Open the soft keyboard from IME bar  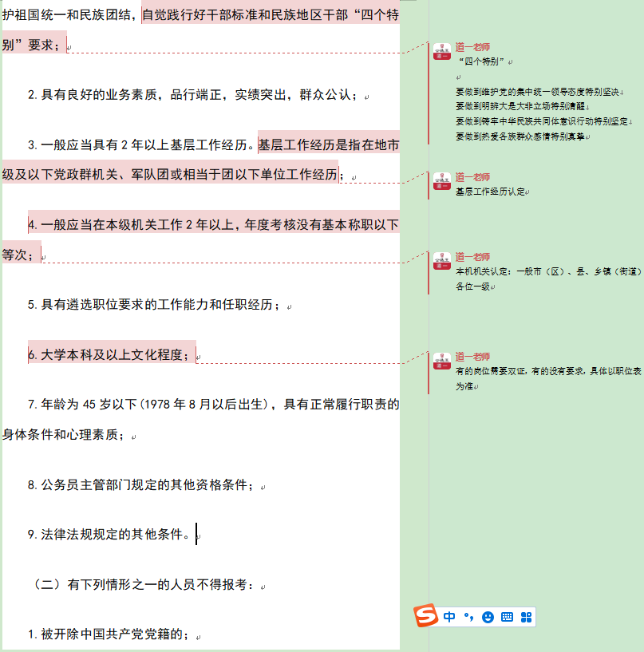[x=507, y=617]
